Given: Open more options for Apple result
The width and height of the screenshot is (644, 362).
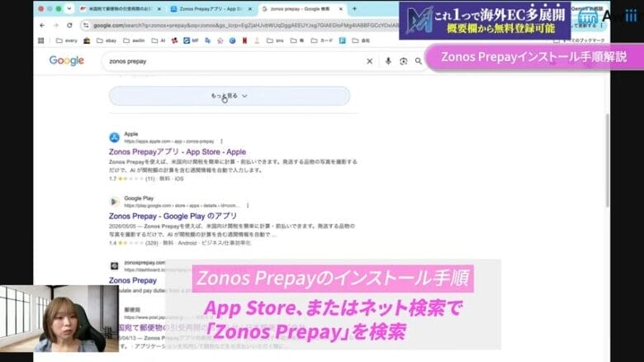Looking at the screenshot, I should click(x=222, y=141).
